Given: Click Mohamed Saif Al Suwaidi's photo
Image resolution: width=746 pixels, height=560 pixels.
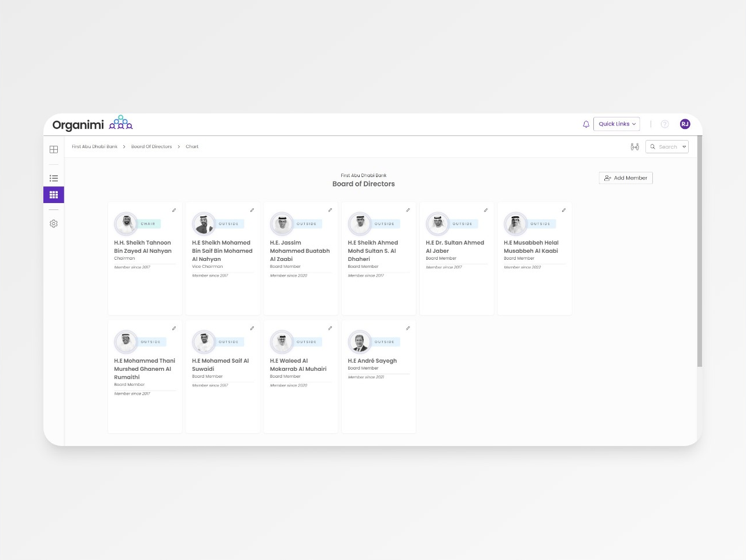Looking at the screenshot, I should point(204,341).
